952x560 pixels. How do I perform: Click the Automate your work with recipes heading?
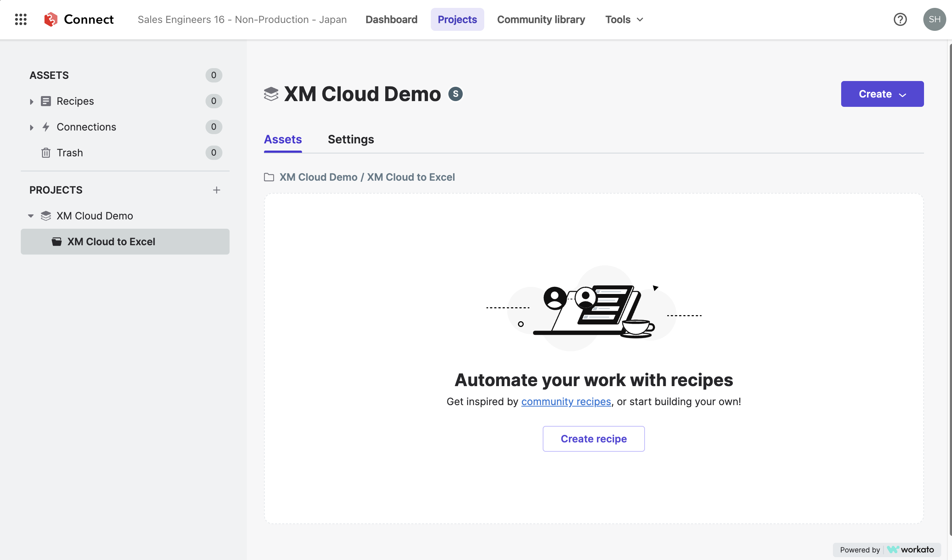(594, 380)
